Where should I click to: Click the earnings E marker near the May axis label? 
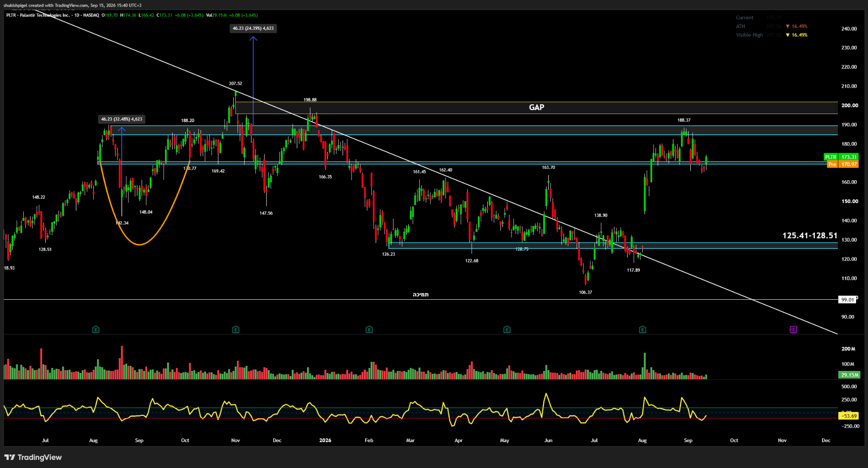[x=507, y=329]
